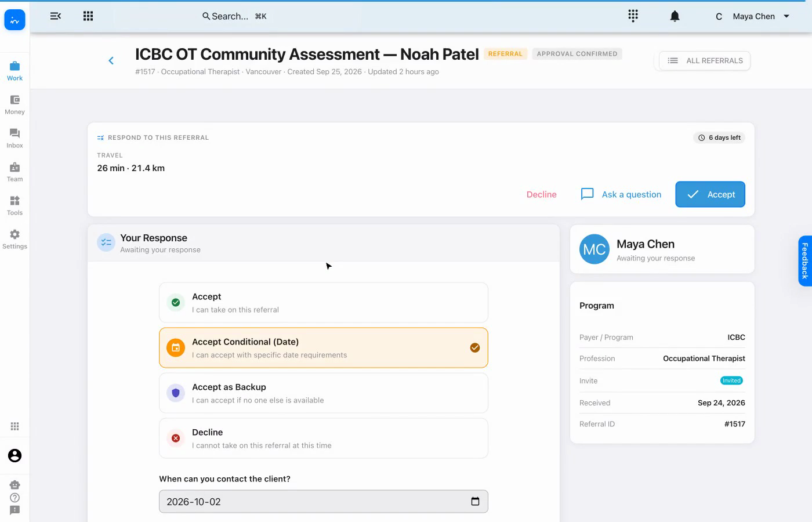Open All Referrals list

click(x=705, y=61)
